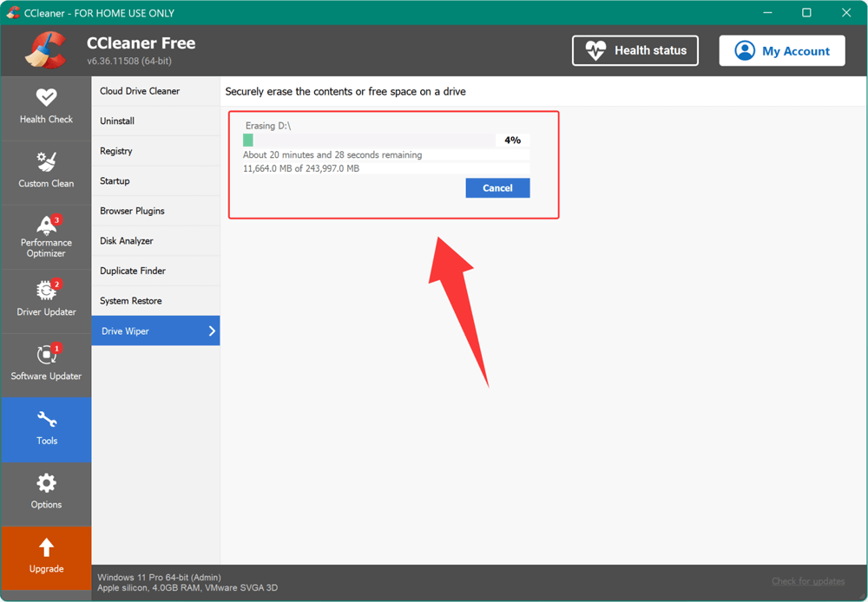868x602 pixels.
Task: Click the erasing progress bar
Action: (369, 140)
